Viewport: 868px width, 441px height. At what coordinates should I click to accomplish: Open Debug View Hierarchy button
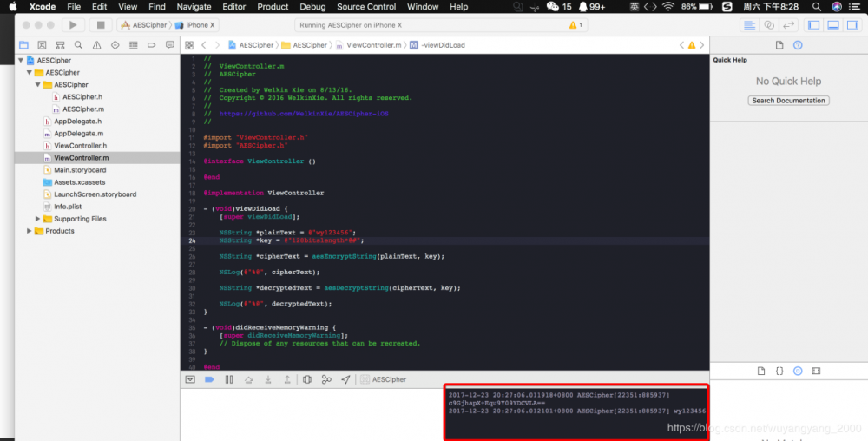click(307, 379)
